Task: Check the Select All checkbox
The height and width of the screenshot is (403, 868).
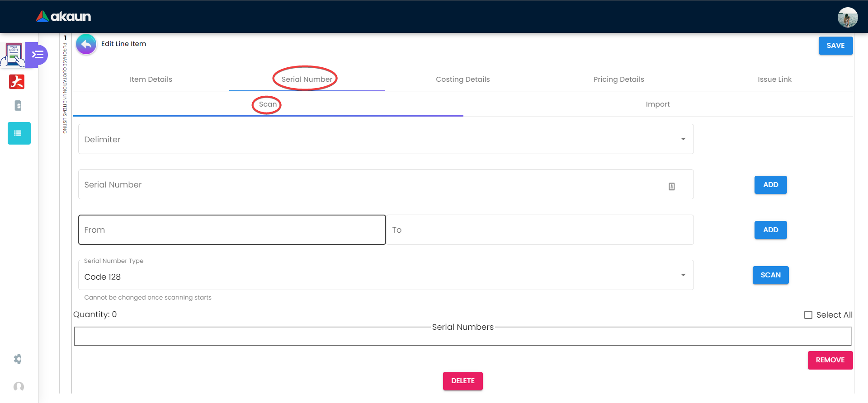Action: (x=808, y=315)
